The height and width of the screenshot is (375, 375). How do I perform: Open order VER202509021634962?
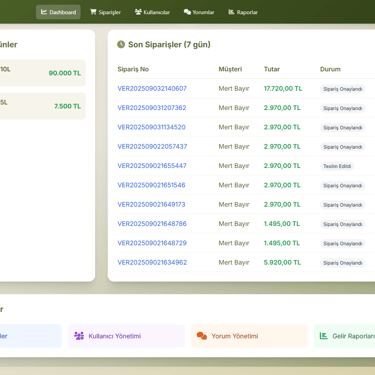[x=152, y=262]
